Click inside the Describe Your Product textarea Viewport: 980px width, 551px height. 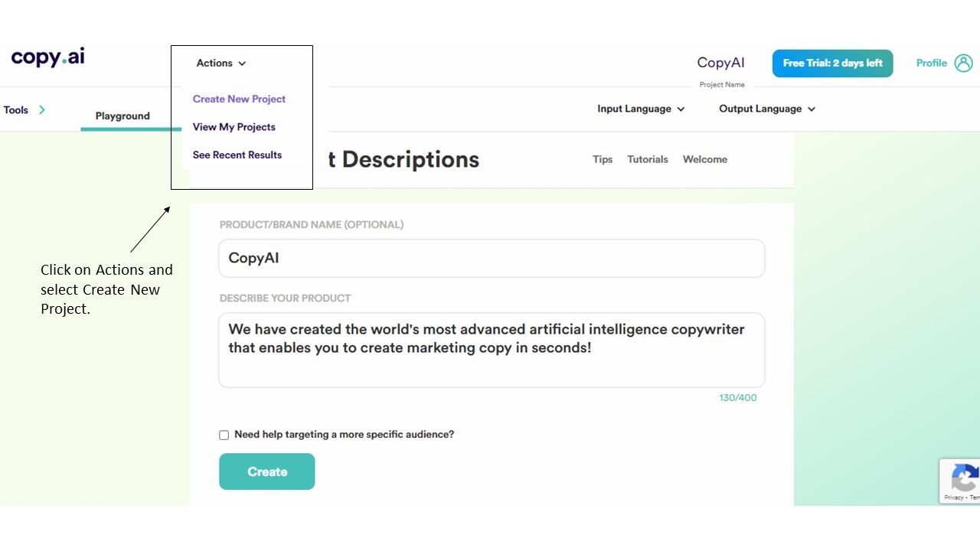click(x=492, y=350)
